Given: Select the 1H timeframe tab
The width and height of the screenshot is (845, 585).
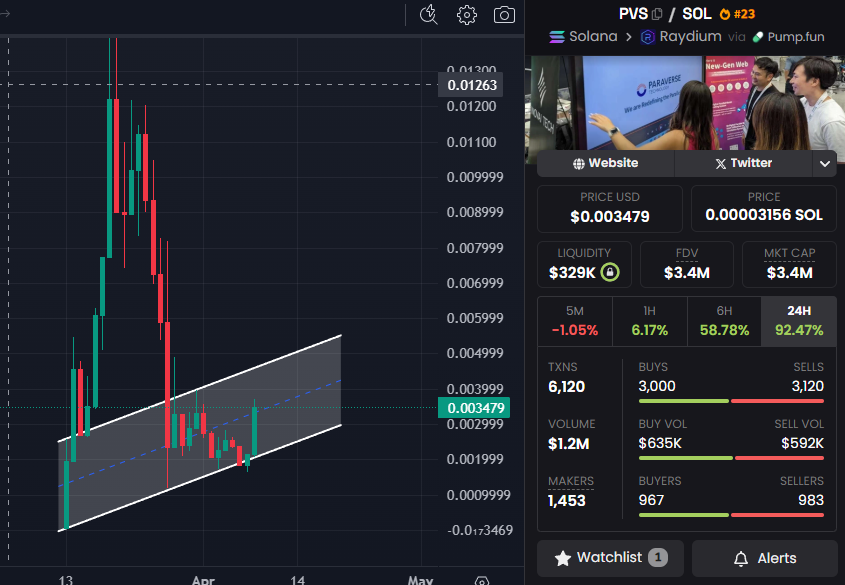Looking at the screenshot, I should 649,321.
